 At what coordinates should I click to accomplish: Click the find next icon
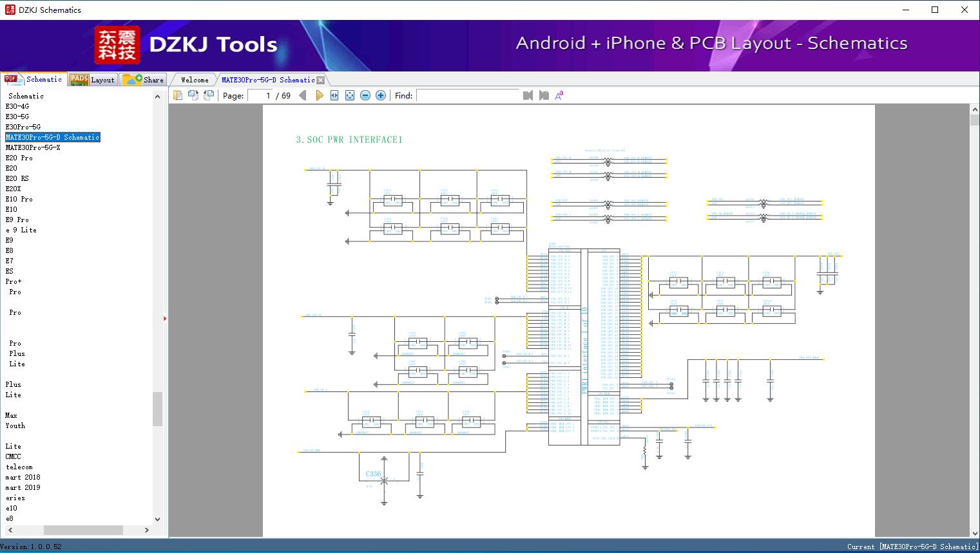pos(544,95)
